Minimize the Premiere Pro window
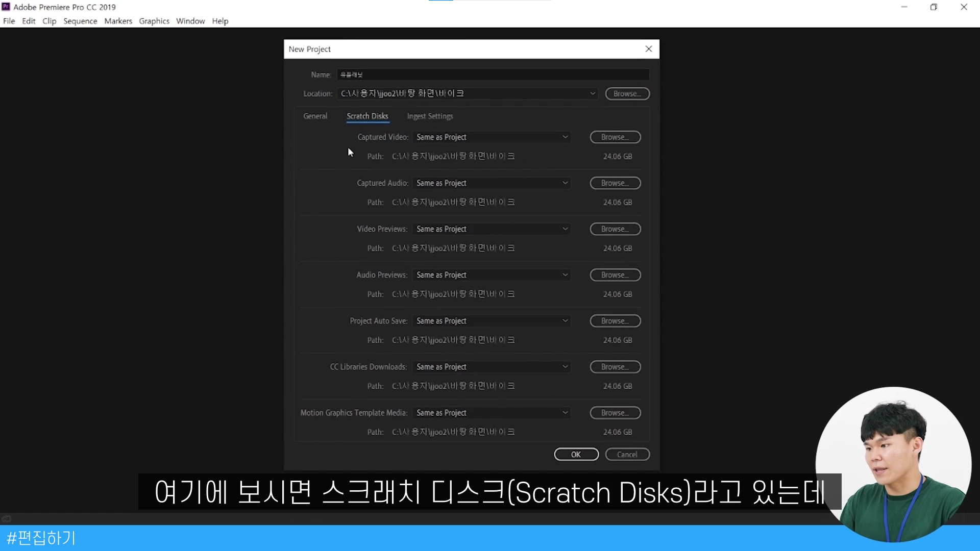 coord(904,7)
